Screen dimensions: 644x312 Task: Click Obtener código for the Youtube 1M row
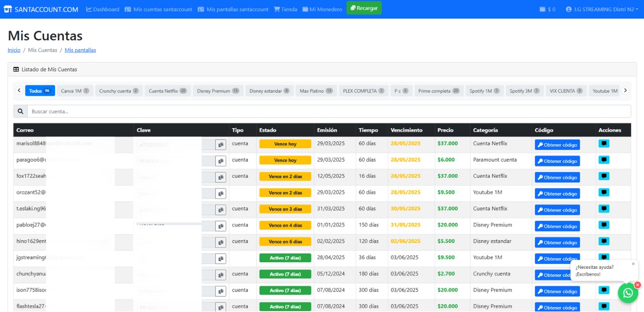[557, 194]
